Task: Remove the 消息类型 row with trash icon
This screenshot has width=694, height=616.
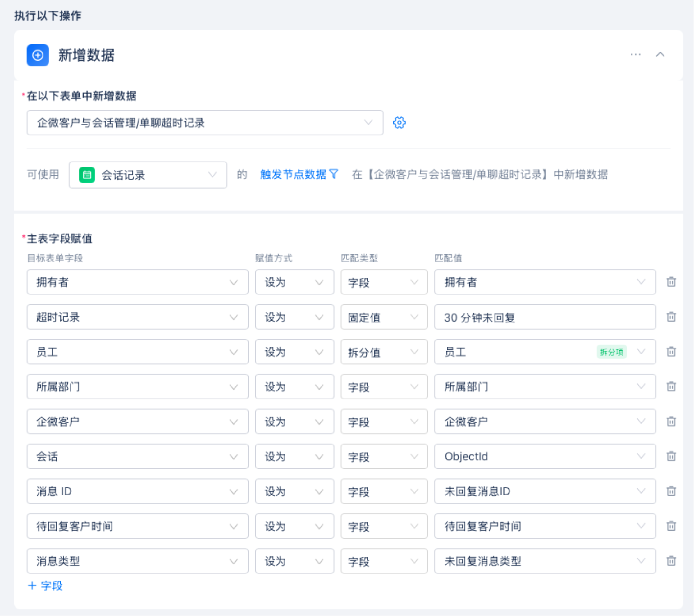Action: click(x=671, y=561)
